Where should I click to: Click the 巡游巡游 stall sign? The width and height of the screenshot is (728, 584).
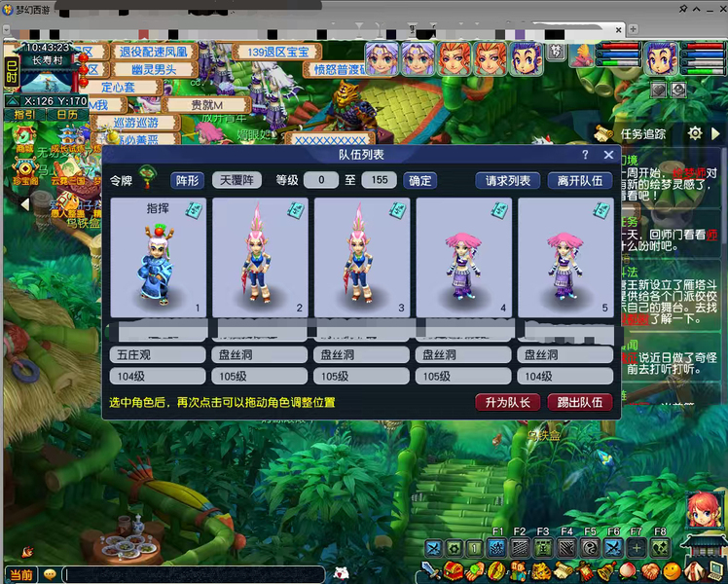tap(136, 123)
